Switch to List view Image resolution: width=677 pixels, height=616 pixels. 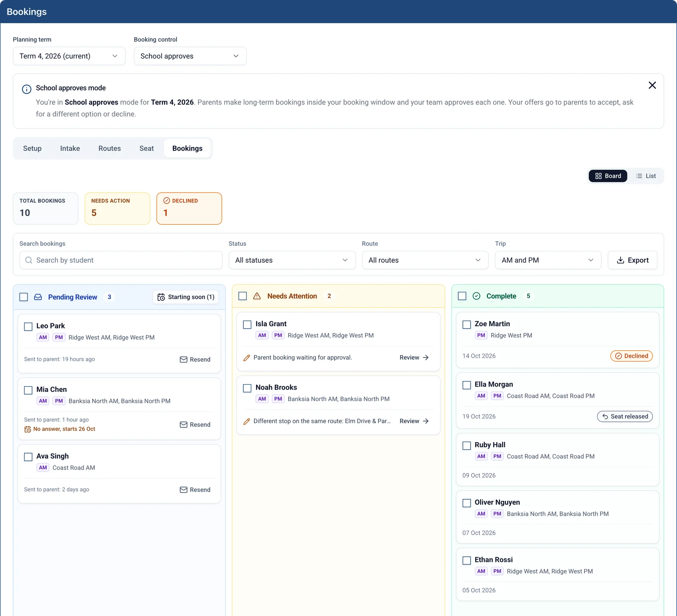pyautogui.click(x=646, y=176)
